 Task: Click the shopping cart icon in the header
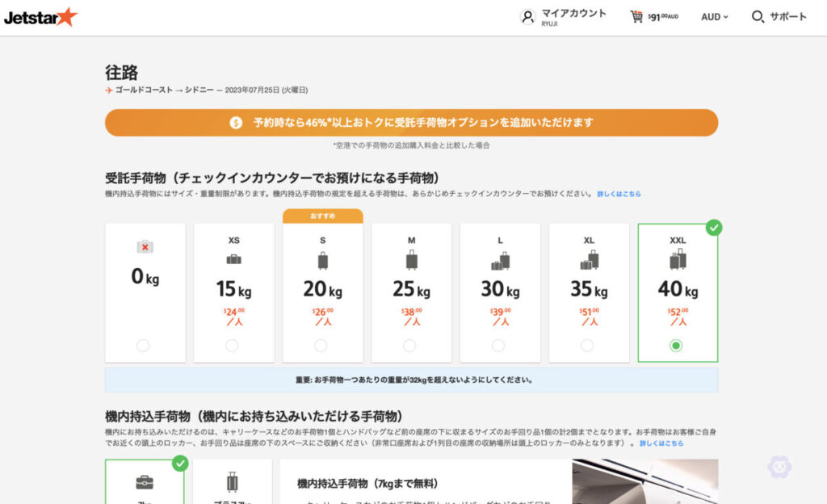636,16
